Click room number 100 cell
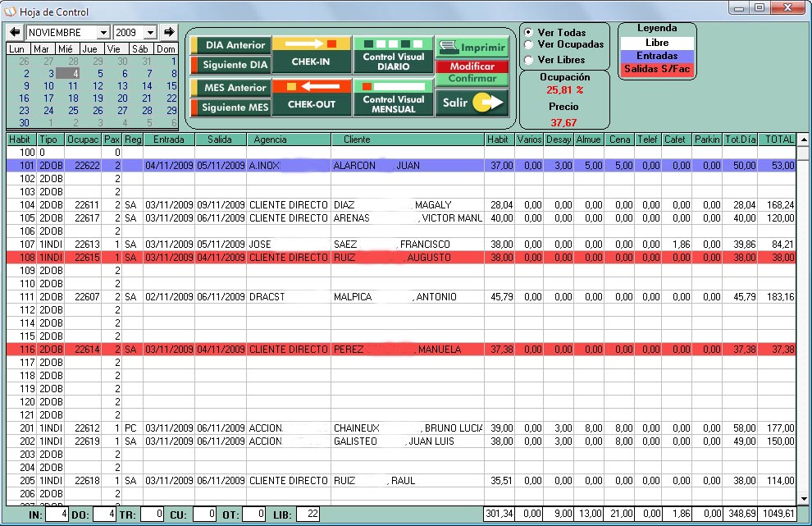Image resolution: width=812 pixels, height=526 pixels. click(x=21, y=153)
